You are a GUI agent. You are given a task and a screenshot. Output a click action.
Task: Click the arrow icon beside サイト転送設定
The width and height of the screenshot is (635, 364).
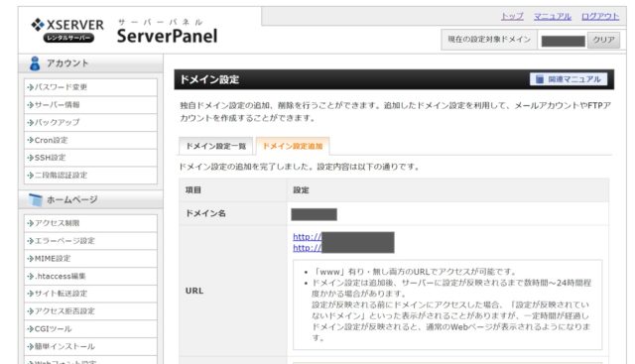click(31, 294)
